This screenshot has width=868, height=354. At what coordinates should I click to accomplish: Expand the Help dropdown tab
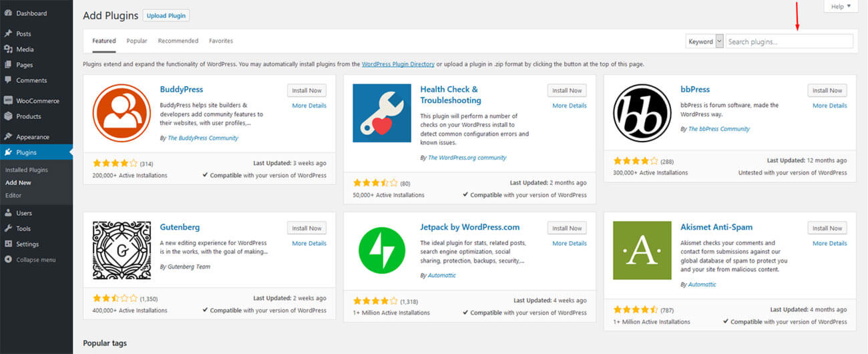pos(841,6)
